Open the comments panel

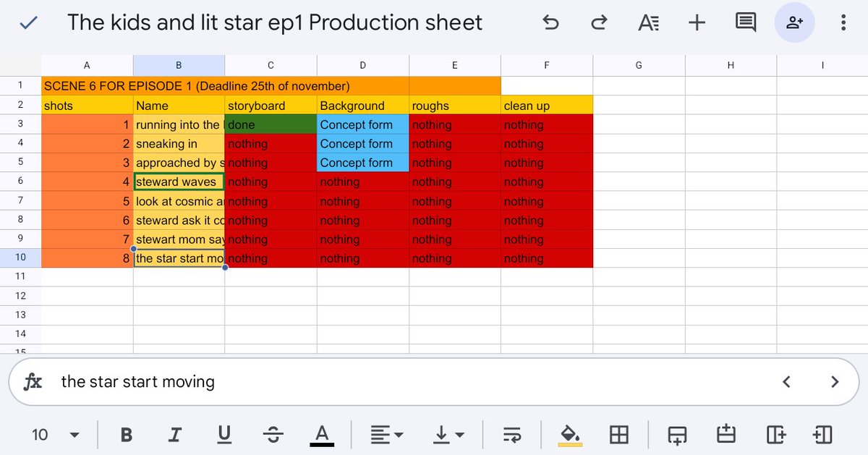pyautogui.click(x=746, y=22)
